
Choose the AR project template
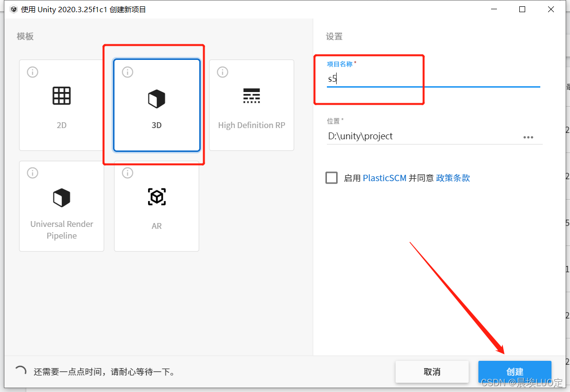click(156, 206)
